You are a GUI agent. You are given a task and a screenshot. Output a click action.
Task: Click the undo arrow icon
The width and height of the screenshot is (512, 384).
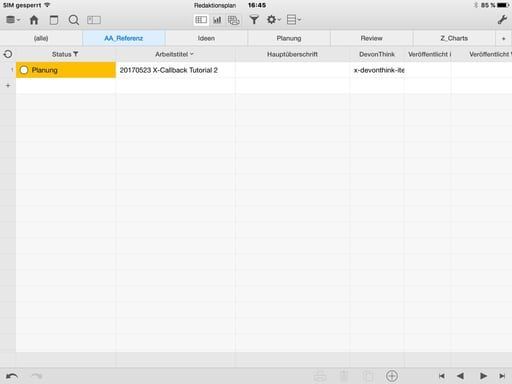[12, 376]
